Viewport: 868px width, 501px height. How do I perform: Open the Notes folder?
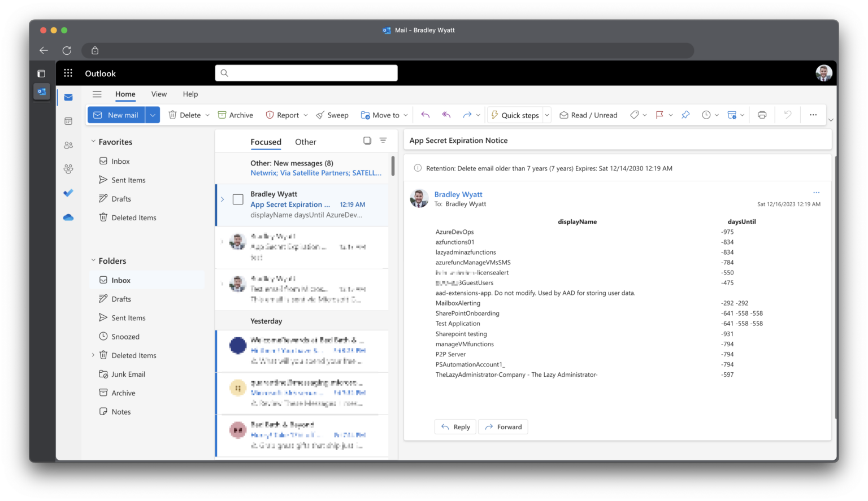click(115, 412)
